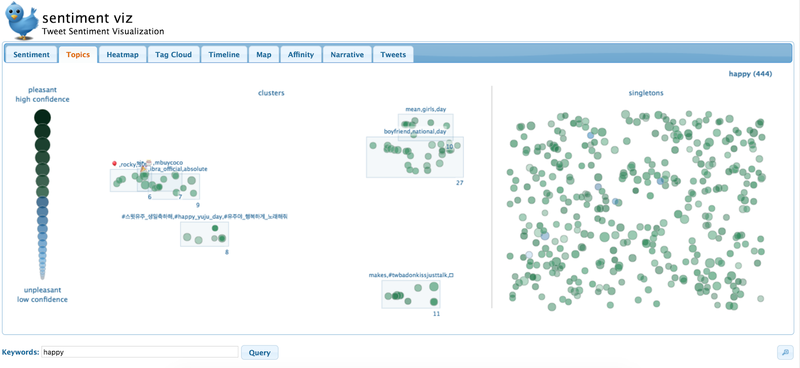Screen dimensions: 800x368
Task: Open the Tweets tab
Action: 393,55
